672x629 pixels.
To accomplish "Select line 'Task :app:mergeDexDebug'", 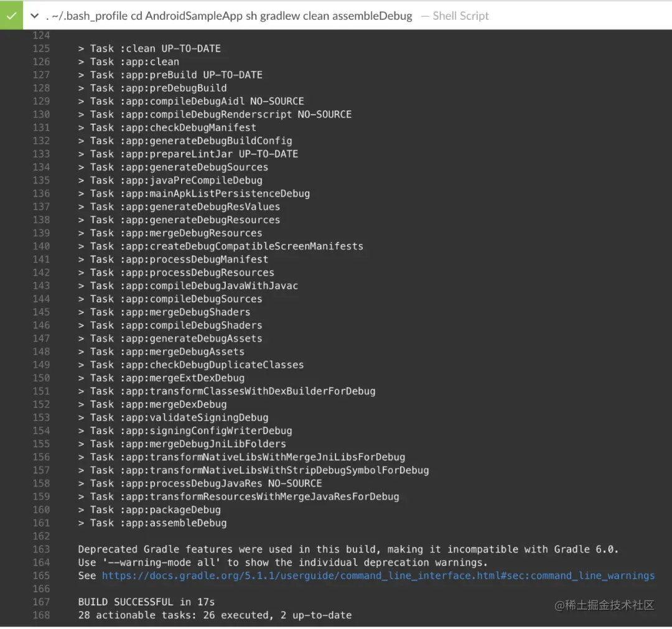I will [152, 404].
